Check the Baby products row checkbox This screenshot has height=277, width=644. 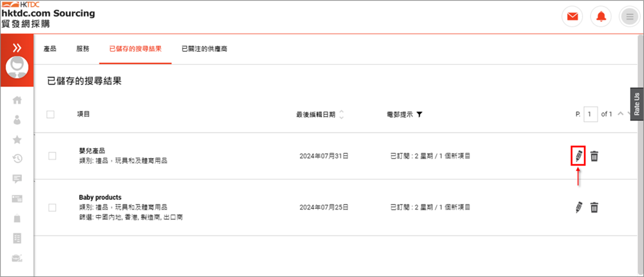[x=52, y=207]
